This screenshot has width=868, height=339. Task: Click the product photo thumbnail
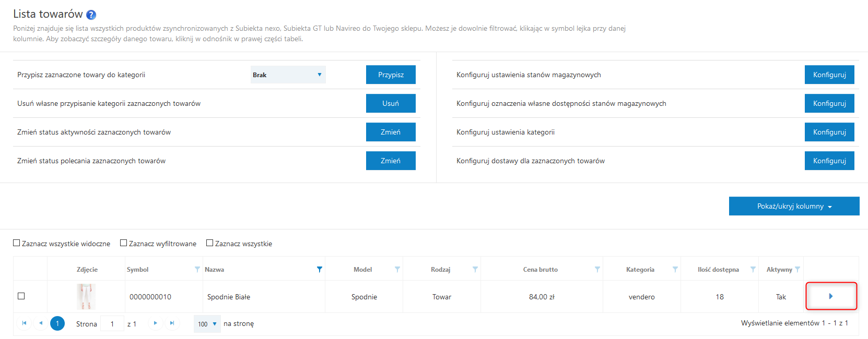coord(86,296)
